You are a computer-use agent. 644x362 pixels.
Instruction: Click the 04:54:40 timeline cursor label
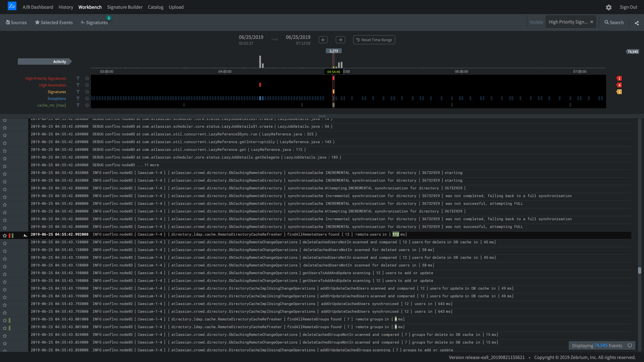(x=333, y=72)
